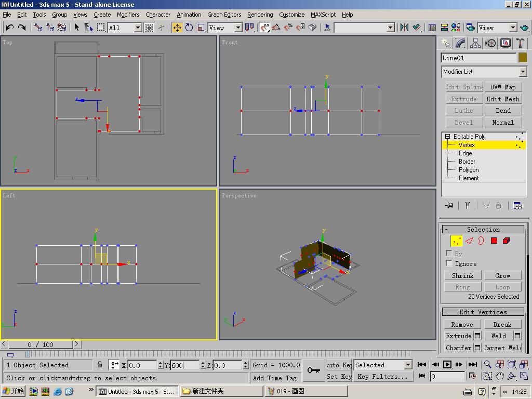Click the Line01 object color swatch
This screenshot has height=399, width=532.
(x=523, y=58)
